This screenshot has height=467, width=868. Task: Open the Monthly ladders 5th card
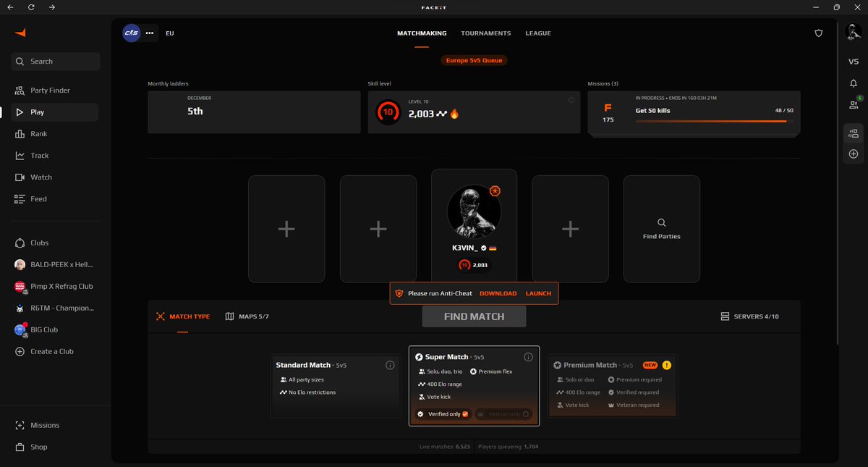click(254, 112)
